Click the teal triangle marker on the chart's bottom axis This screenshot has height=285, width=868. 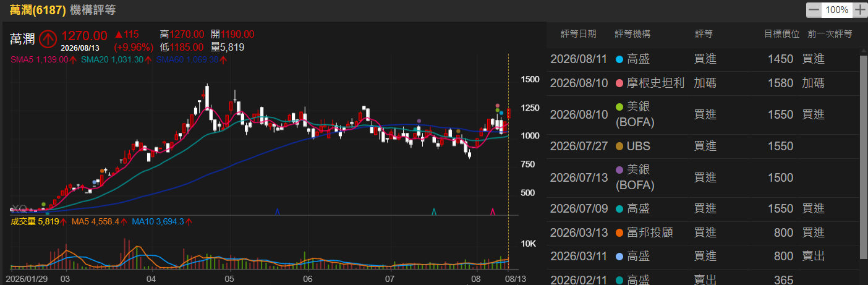tap(434, 211)
